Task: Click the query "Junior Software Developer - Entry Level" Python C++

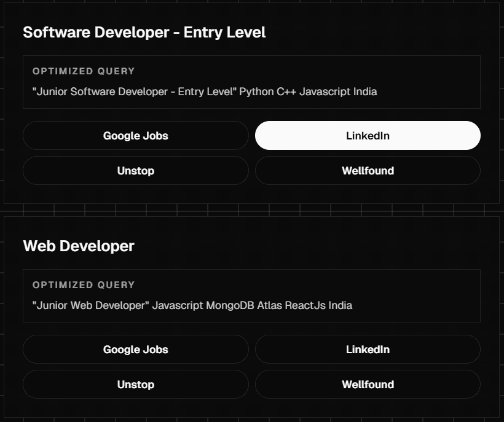Action: [x=205, y=92]
